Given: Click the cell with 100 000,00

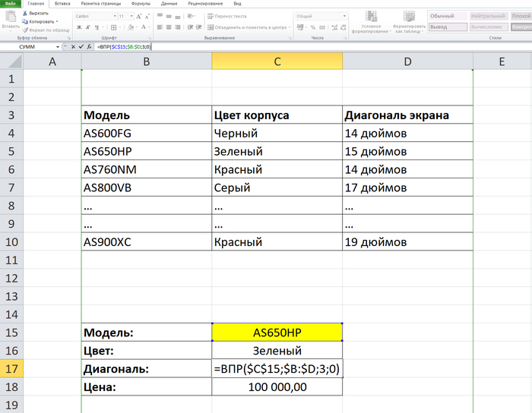Looking at the screenshot, I should (277, 386).
